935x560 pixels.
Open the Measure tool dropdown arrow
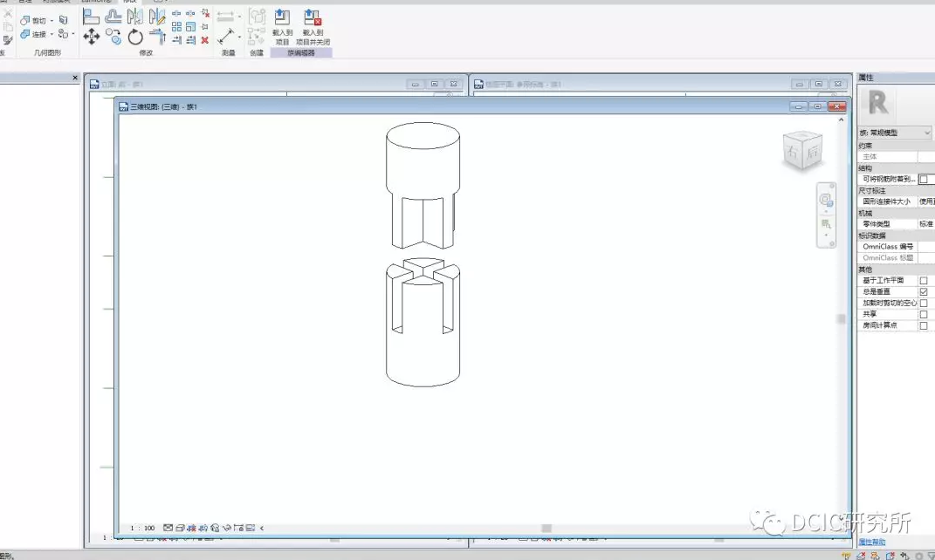click(x=240, y=16)
